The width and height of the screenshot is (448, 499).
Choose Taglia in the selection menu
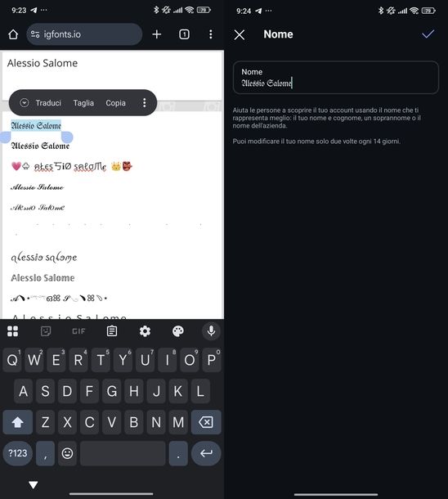click(83, 103)
